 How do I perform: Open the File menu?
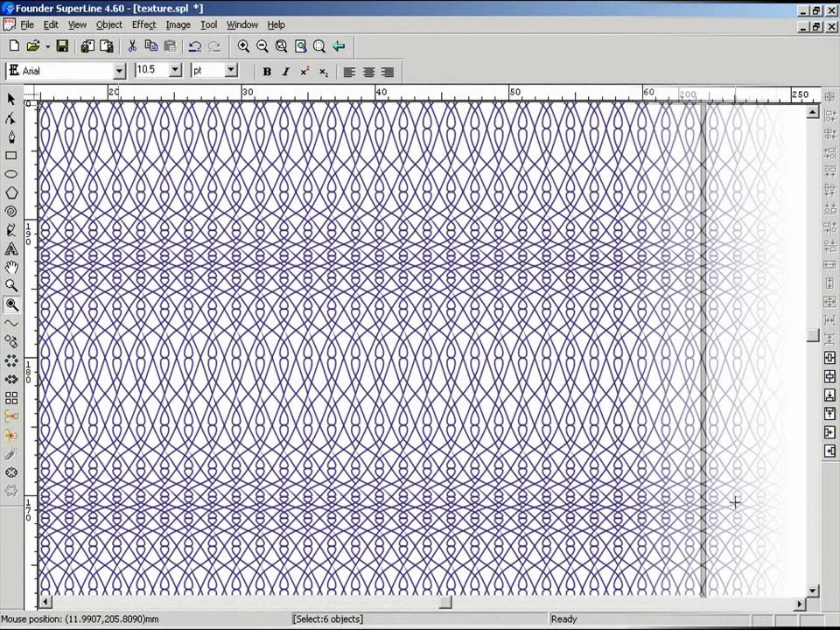tap(27, 24)
